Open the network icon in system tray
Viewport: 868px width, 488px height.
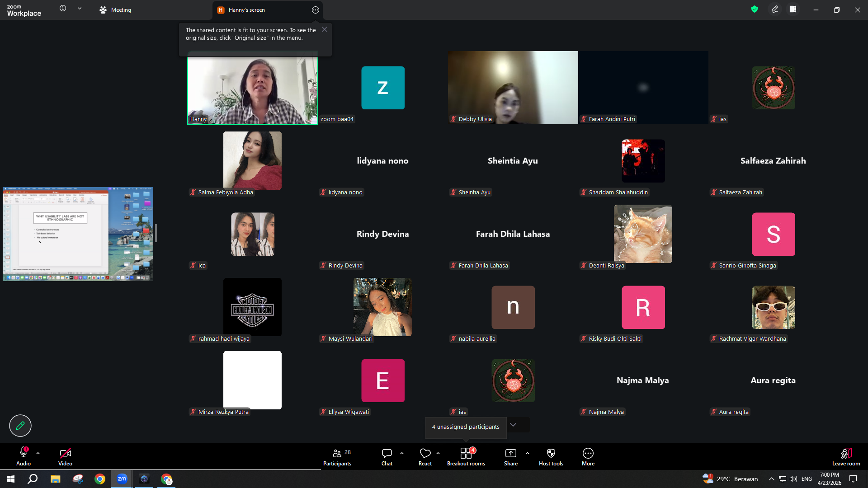[x=782, y=479]
